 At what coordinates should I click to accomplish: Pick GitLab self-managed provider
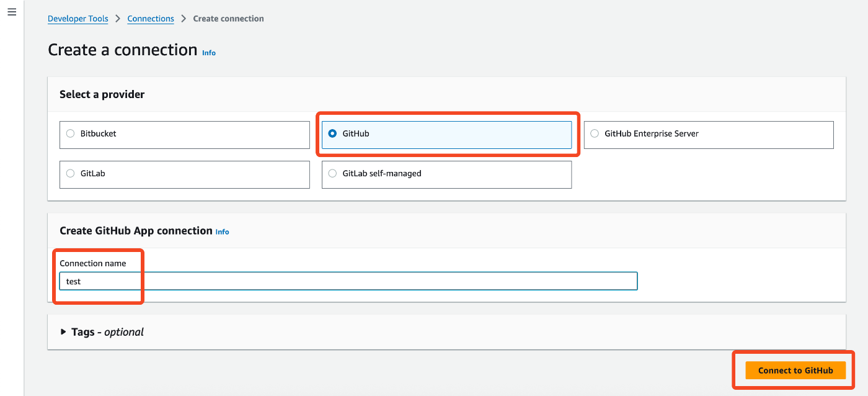coord(446,174)
